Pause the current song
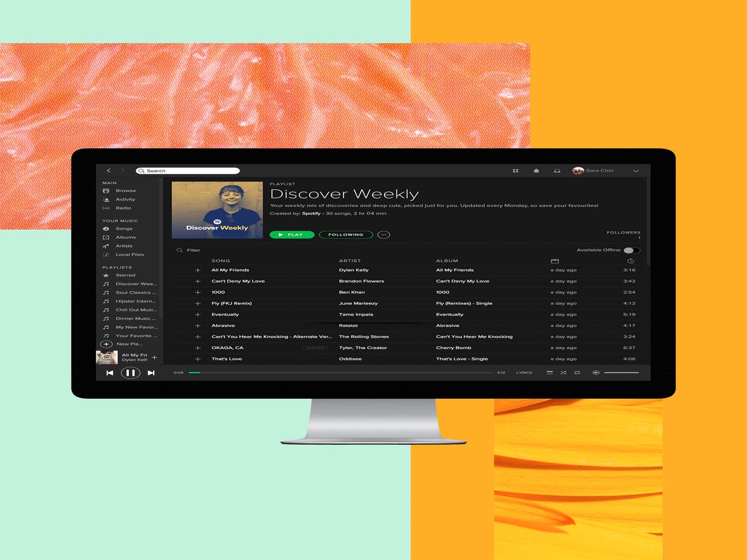 130,373
